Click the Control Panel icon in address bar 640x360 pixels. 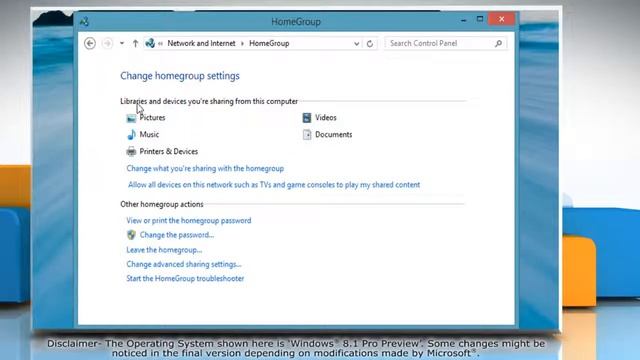pyautogui.click(x=150, y=43)
